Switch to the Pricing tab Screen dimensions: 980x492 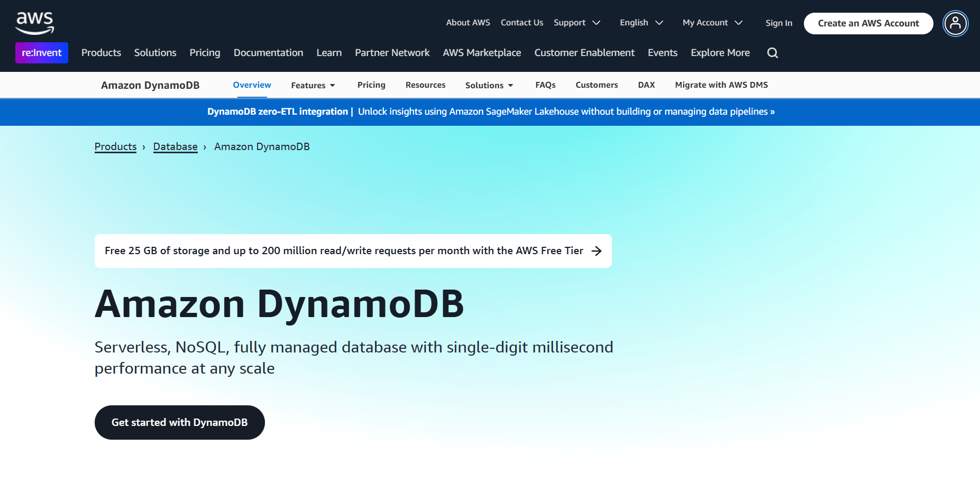[x=371, y=85]
